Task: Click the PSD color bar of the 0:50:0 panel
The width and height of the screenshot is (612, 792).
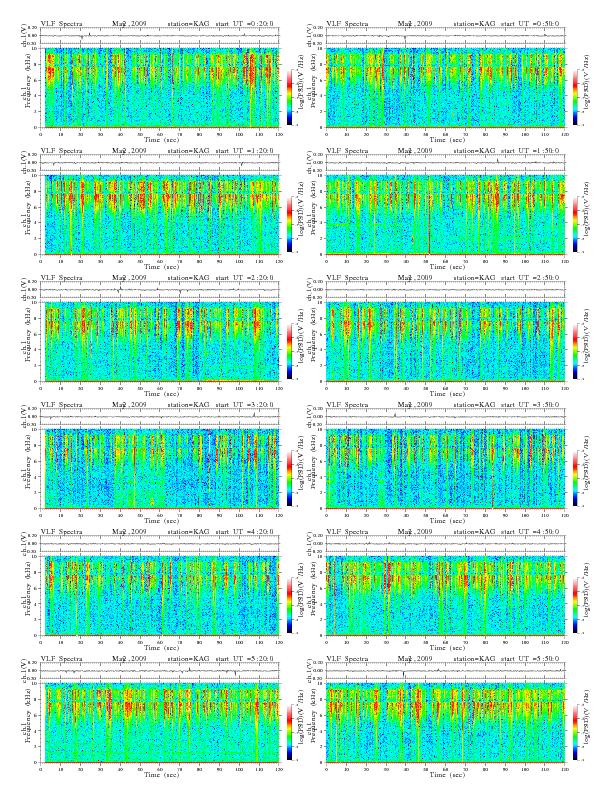Action: tap(576, 97)
